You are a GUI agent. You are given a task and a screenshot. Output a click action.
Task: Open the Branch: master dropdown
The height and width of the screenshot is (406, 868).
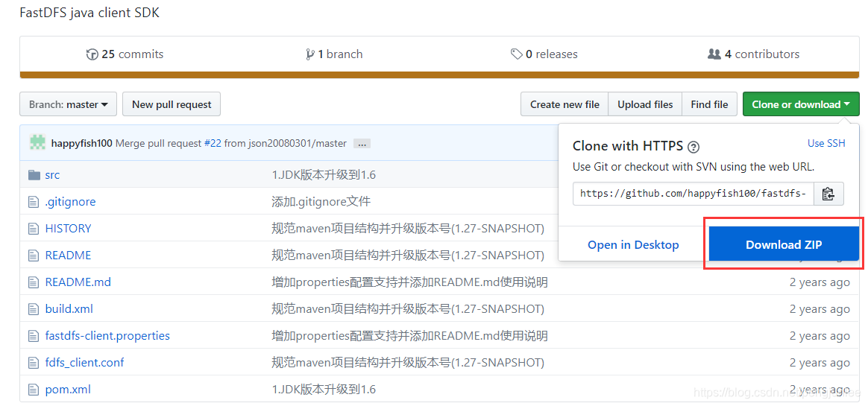[68, 104]
